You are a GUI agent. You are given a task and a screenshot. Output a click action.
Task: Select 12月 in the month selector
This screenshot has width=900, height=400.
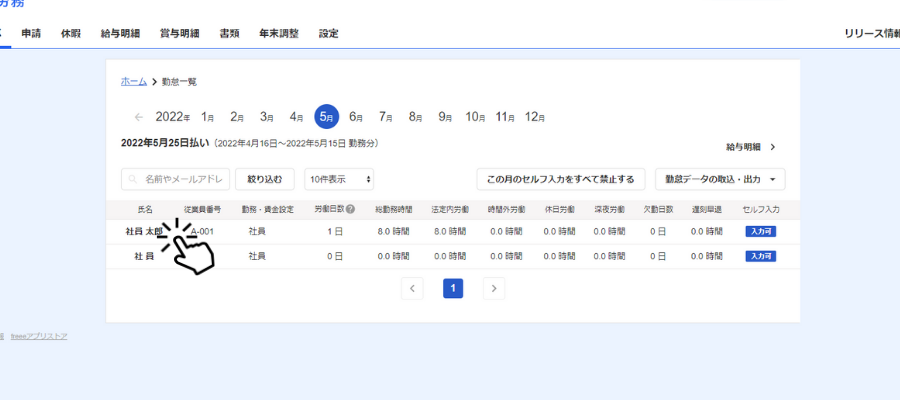point(534,117)
